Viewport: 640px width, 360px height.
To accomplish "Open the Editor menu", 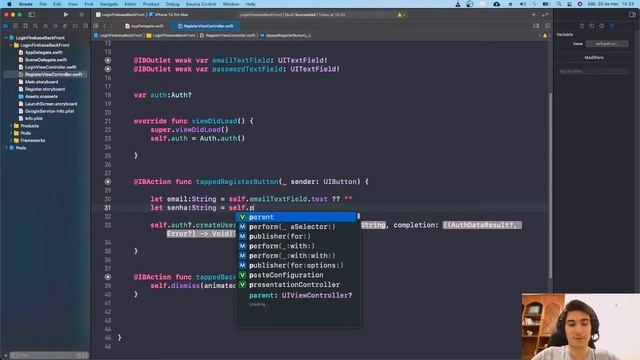I will pyautogui.click(x=130, y=4).
